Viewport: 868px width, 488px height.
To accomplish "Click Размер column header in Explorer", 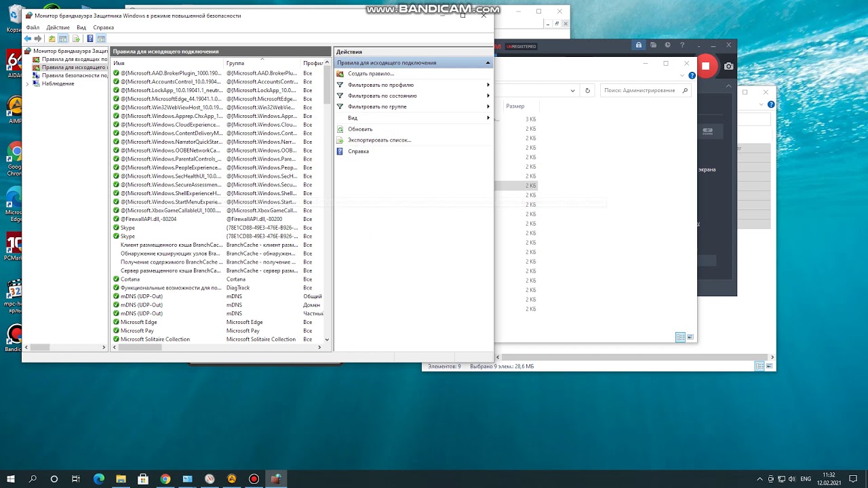I will (x=521, y=106).
